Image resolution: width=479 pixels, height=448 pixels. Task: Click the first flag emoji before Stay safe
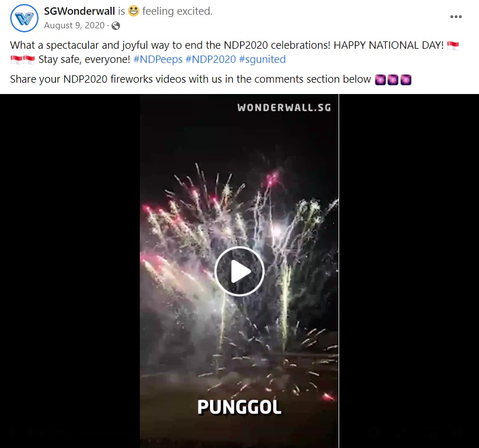point(16,59)
